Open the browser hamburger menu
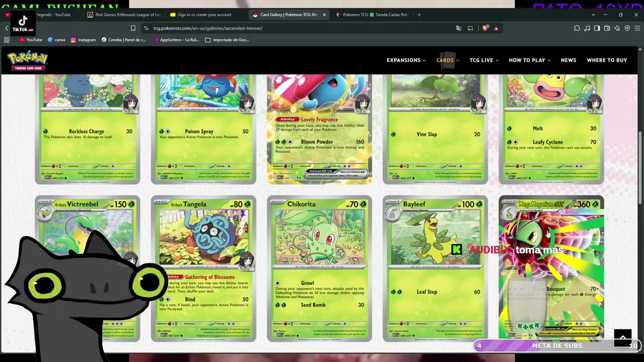Viewport: 644px width, 362px height. coord(637,28)
